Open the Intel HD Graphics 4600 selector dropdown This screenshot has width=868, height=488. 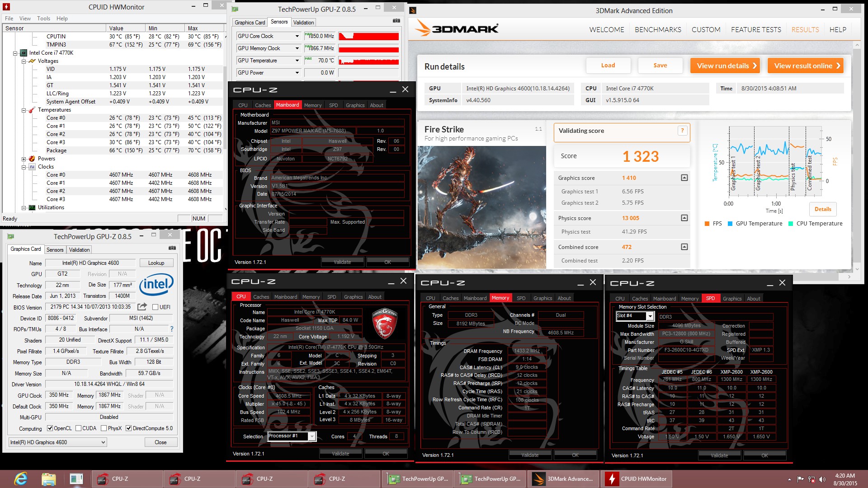(x=103, y=442)
